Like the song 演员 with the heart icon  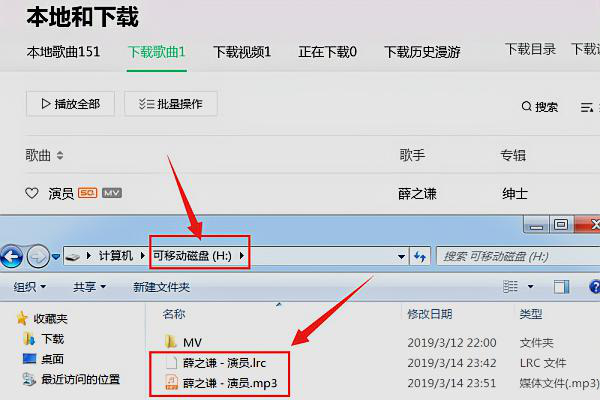[32, 193]
